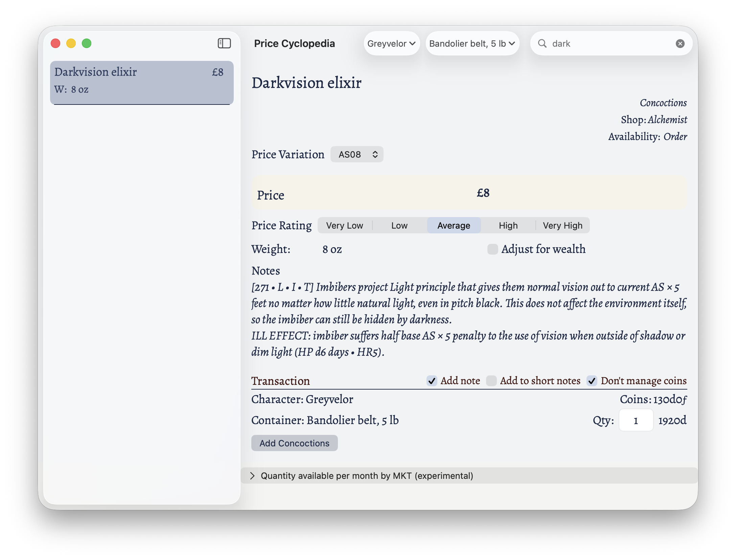Select Darkvision elixir in results list
The height and width of the screenshot is (560, 736).
(x=142, y=80)
